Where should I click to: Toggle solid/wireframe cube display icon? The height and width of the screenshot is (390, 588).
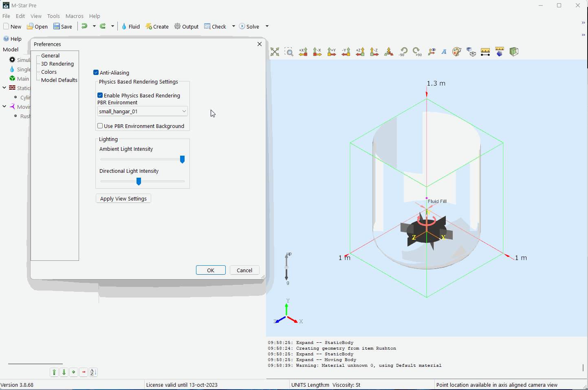[x=471, y=52]
